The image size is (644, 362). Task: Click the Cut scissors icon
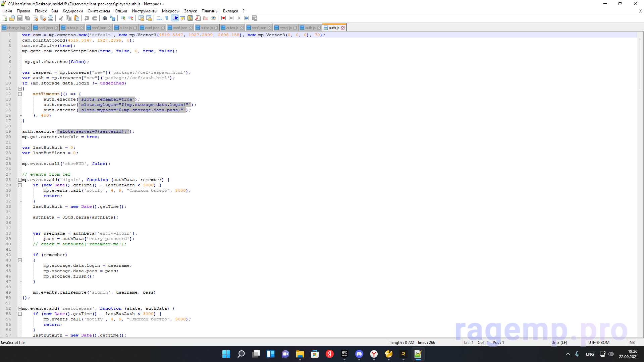point(61,18)
